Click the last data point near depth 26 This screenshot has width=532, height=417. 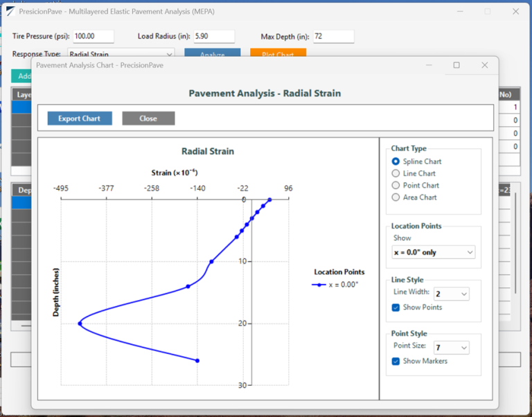197,361
